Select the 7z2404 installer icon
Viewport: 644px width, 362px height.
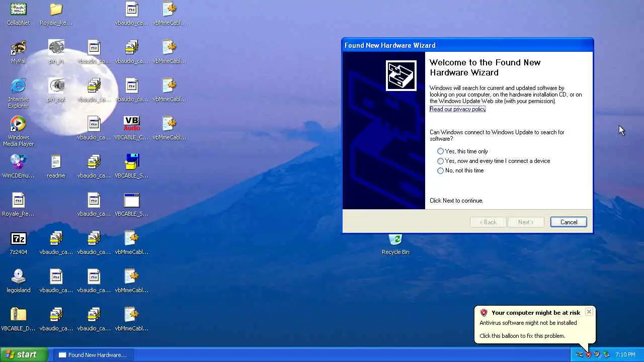tap(18, 243)
